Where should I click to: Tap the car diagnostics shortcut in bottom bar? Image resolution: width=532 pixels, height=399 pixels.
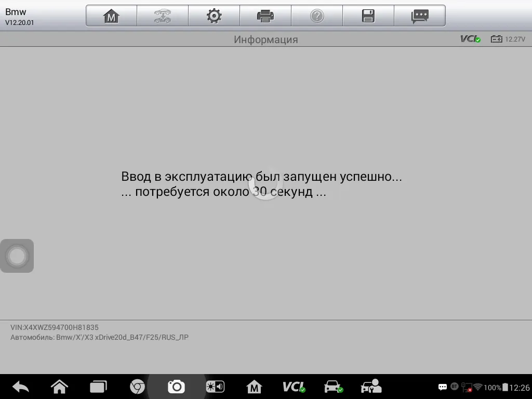click(333, 387)
